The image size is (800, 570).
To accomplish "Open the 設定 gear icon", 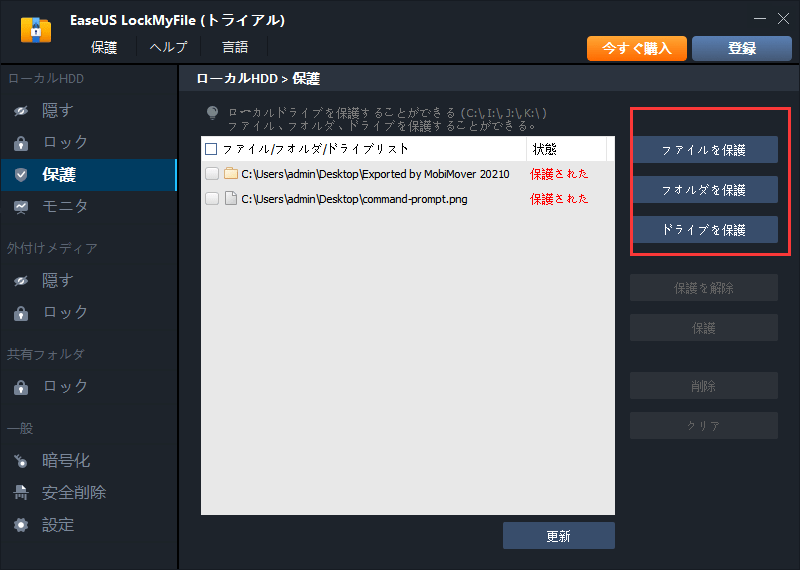I will click(21, 525).
